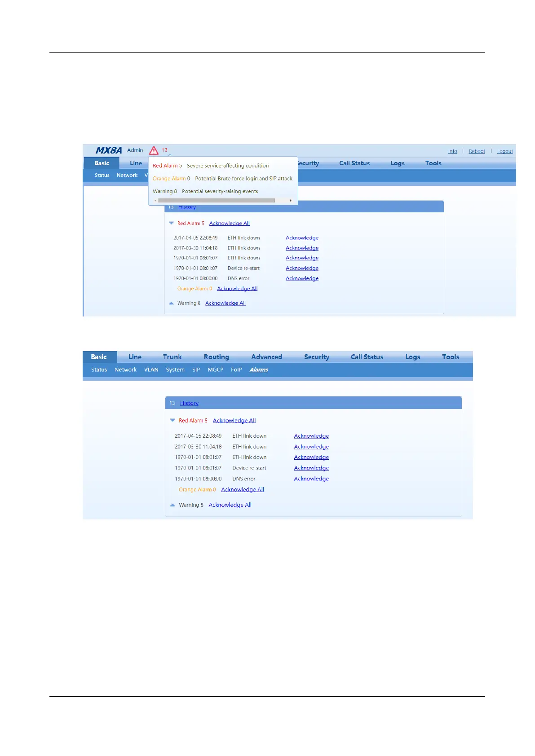Acknowledge 2017-03-30 11:04:18 alarm in upper panel

[302, 248]
